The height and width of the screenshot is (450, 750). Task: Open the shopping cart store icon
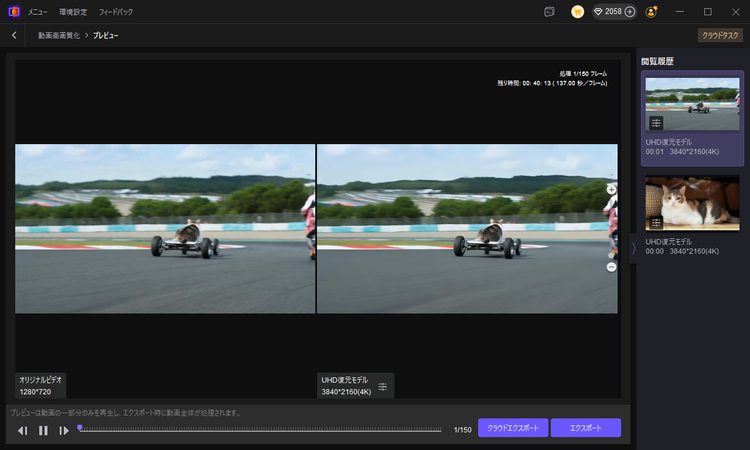(x=577, y=12)
